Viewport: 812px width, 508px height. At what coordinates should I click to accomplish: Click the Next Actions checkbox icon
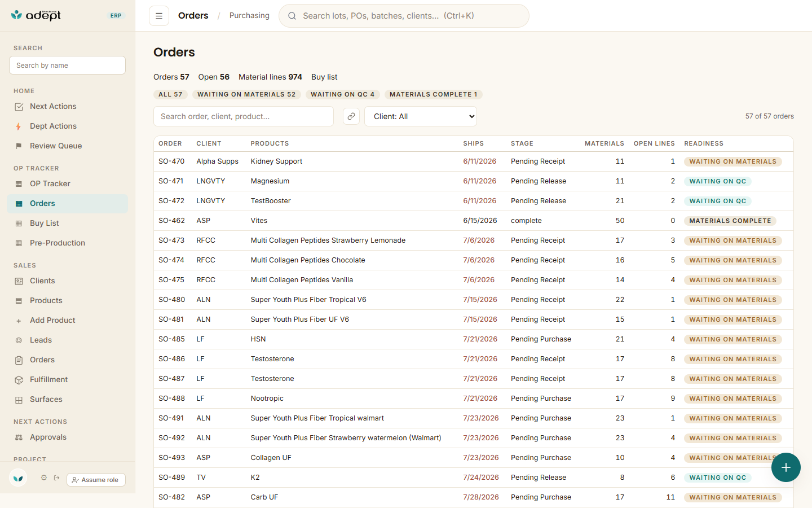tap(19, 107)
